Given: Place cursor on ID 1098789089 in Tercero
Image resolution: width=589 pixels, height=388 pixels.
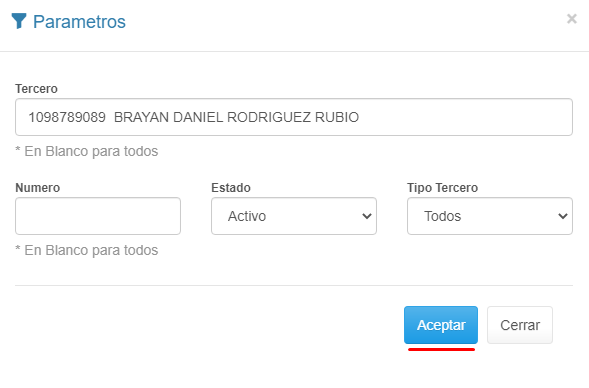Looking at the screenshot, I should click(x=67, y=117).
